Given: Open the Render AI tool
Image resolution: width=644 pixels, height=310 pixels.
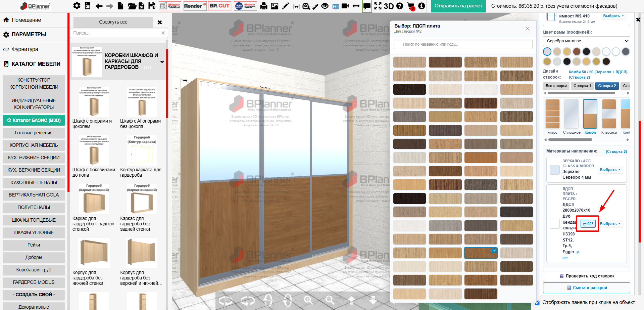Looking at the screenshot, I should click(x=195, y=6).
